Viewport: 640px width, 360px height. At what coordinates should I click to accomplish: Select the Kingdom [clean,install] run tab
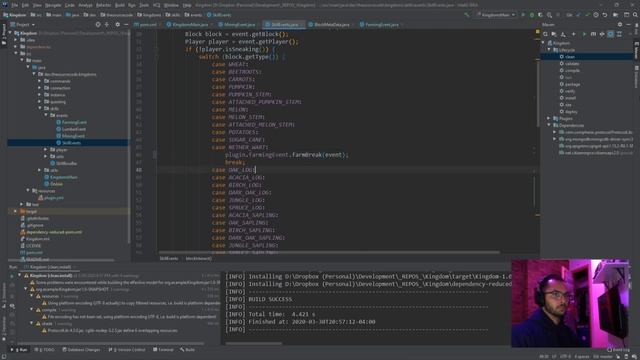pos(50,267)
